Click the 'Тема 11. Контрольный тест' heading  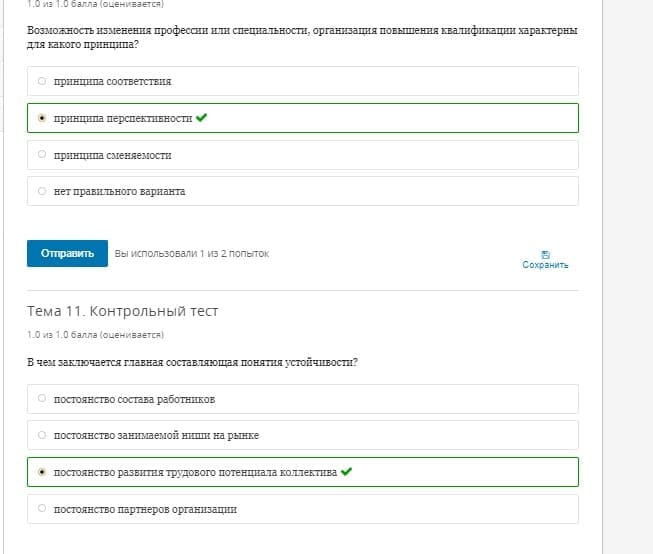pyautogui.click(x=122, y=311)
